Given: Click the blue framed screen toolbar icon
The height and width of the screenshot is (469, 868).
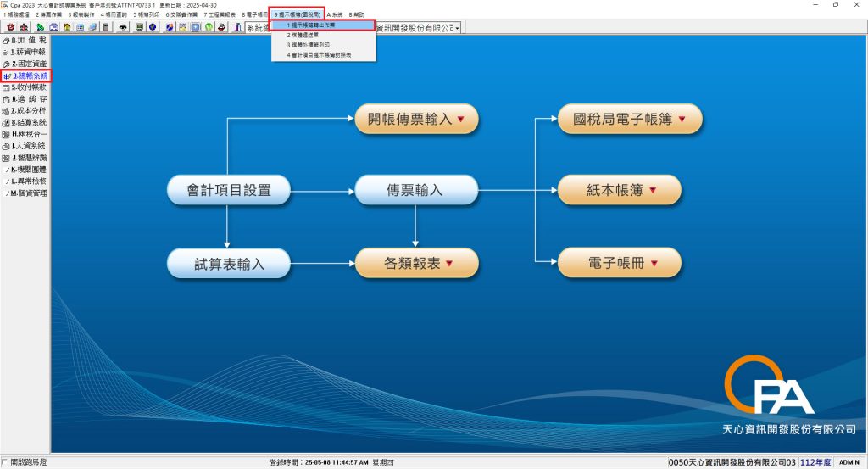Looking at the screenshot, I should pos(196,27).
